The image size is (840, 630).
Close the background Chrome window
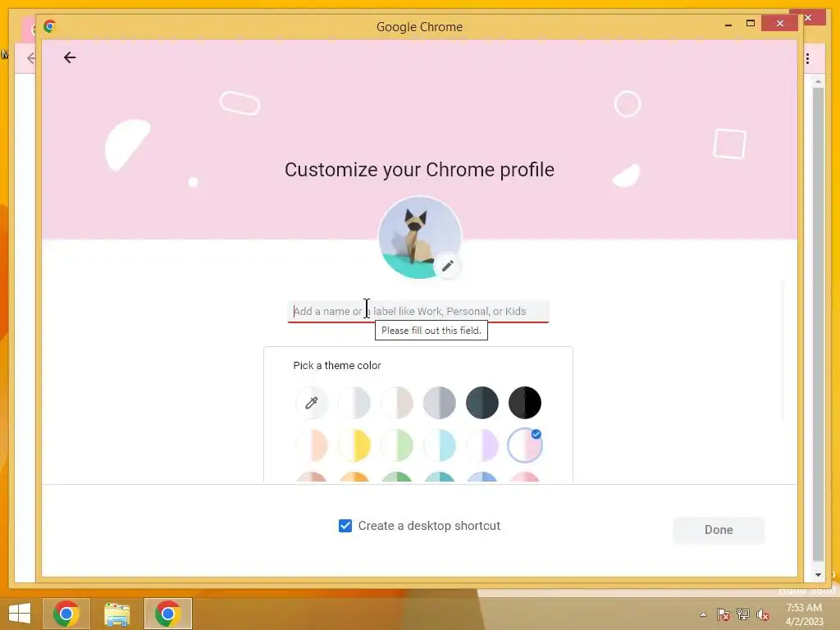click(x=808, y=18)
